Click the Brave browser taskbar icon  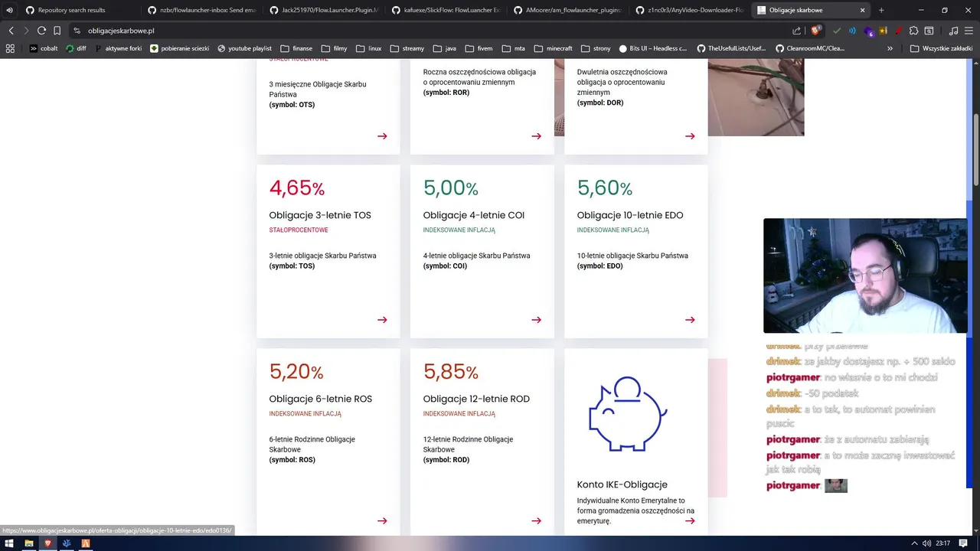[x=47, y=543]
